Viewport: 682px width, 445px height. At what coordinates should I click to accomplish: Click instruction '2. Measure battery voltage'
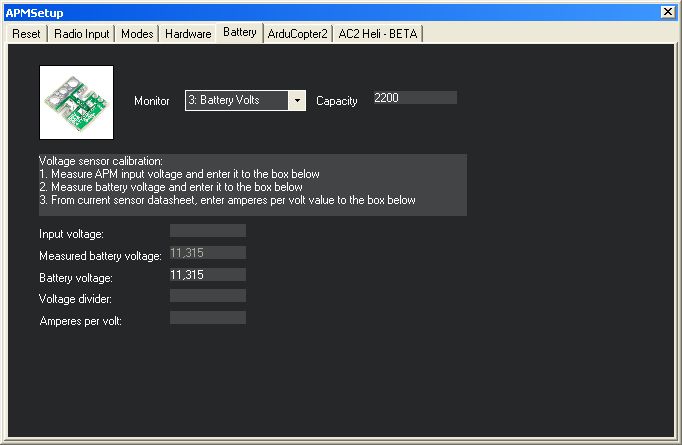[171, 187]
